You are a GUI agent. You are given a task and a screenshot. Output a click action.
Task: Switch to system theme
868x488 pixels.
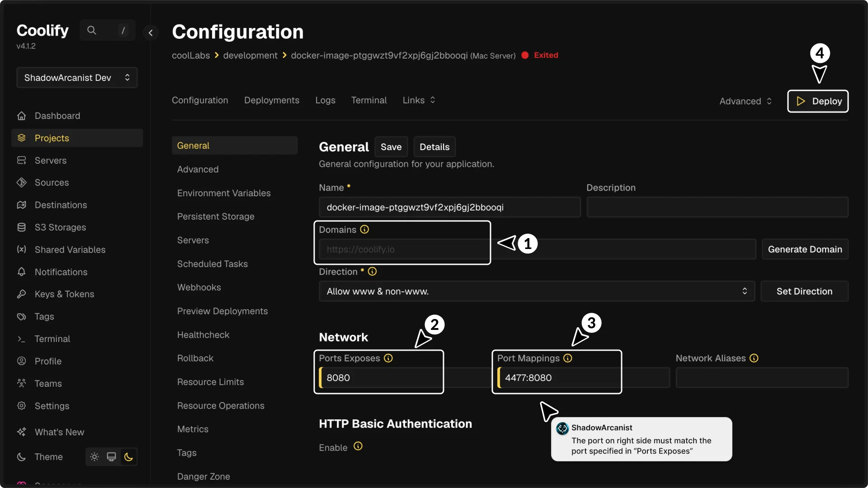(111, 457)
